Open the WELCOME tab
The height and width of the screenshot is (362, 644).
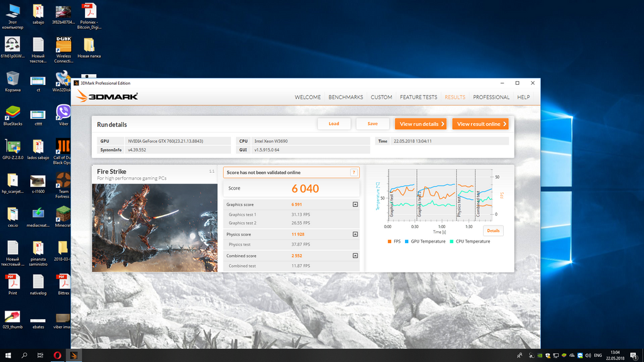click(307, 97)
